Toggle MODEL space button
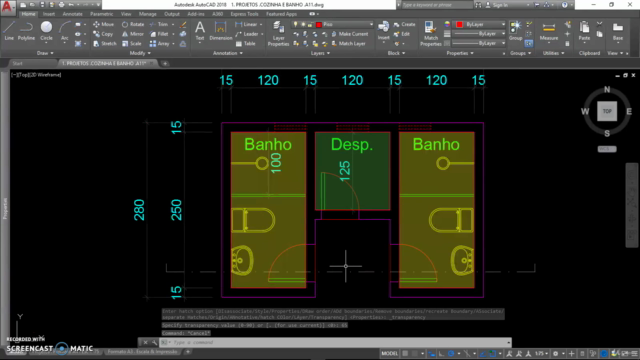 pos(389,353)
